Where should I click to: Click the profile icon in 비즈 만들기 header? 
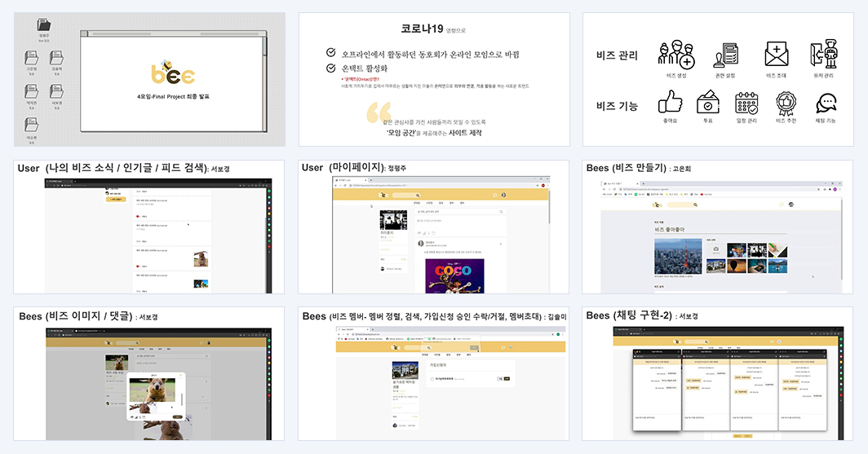(x=791, y=205)
